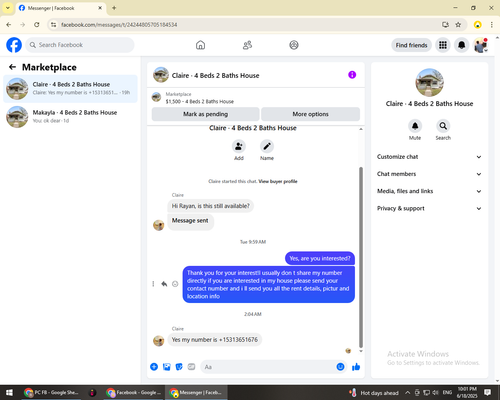Open Makayla - 4 Beds 2 Baths conversation

pyautogui.click(x=70, y=117)
